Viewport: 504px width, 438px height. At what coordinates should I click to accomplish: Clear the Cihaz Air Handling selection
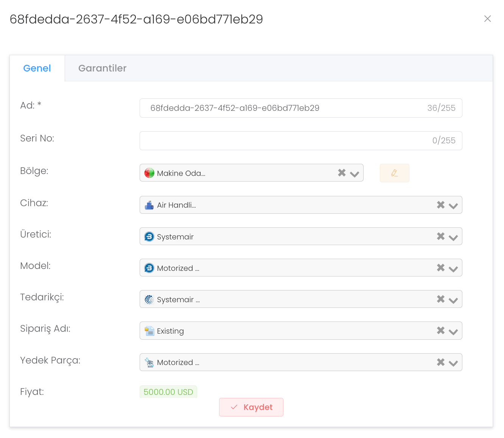pos(440,205)
